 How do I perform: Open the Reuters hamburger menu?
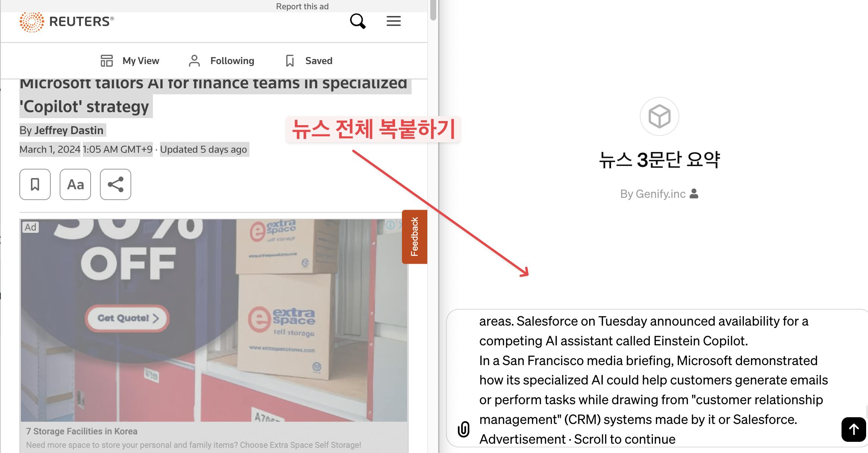coord(393,21)
